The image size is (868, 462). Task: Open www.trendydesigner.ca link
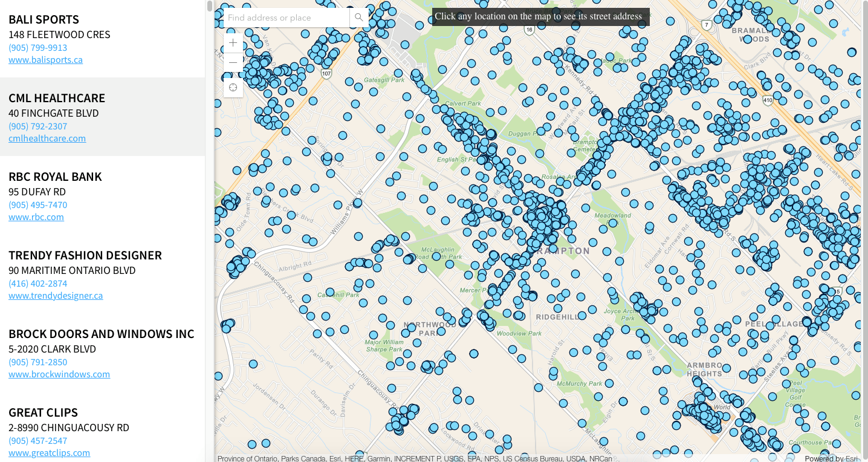coord(56,296)
